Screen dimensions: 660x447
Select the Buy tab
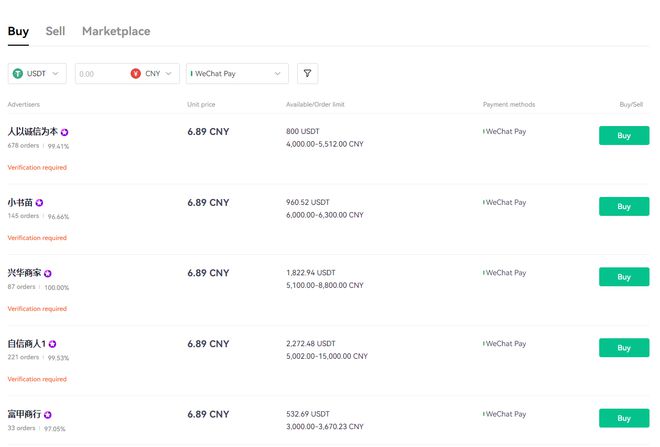(18, 31)
